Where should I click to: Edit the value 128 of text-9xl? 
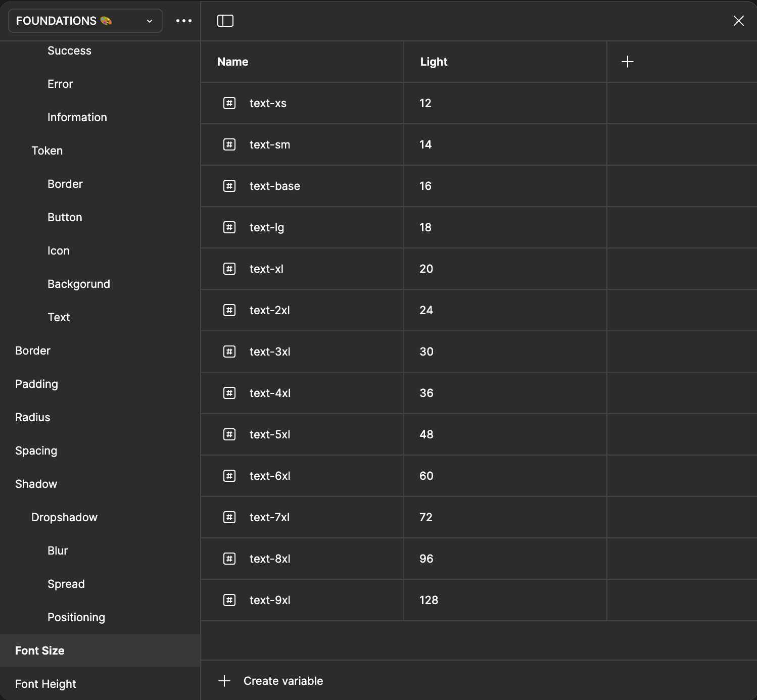(429, 600)
